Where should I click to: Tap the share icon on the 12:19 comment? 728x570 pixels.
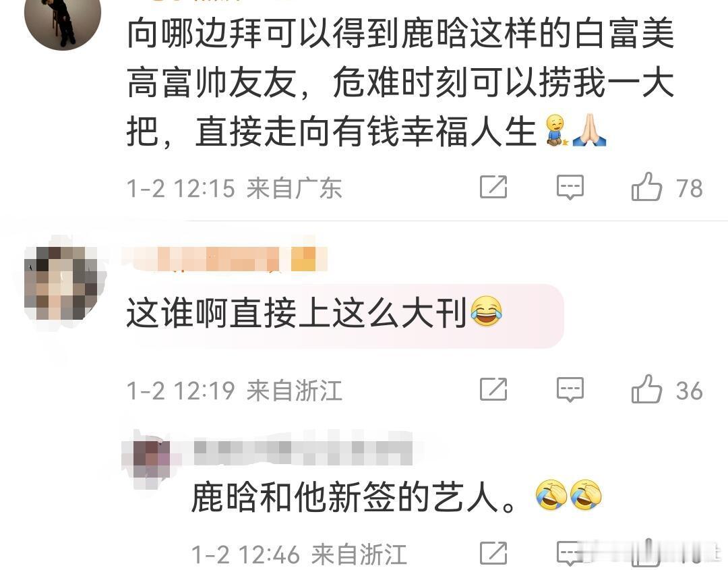(x=493, y=389)
